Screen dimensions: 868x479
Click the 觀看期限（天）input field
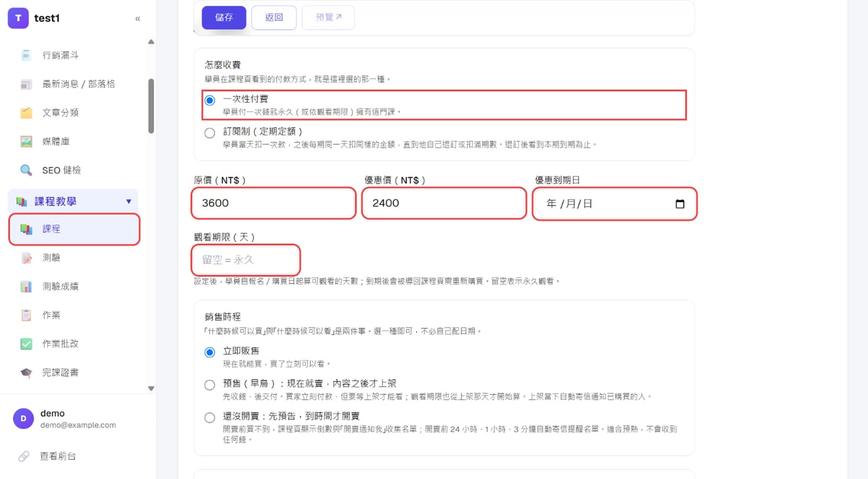[246, 260]
